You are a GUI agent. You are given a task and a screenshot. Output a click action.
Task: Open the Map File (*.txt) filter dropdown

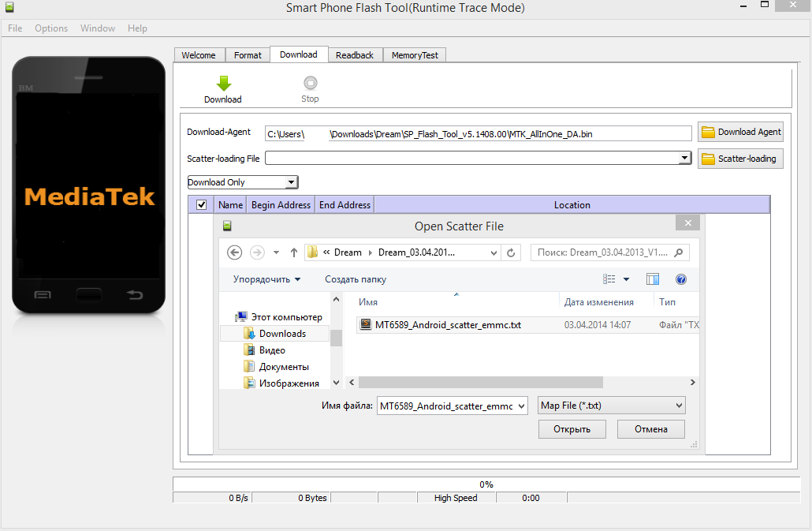pos(612,405)
